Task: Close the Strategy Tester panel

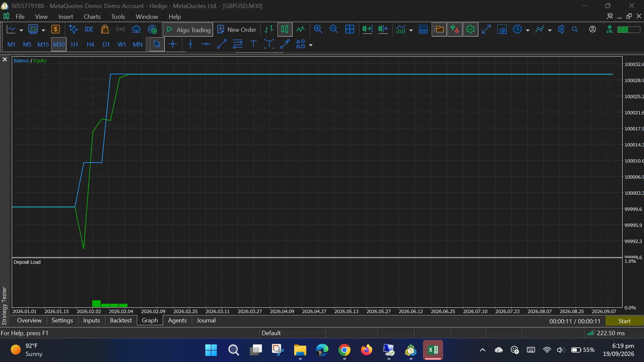Action: pos(5,59)
